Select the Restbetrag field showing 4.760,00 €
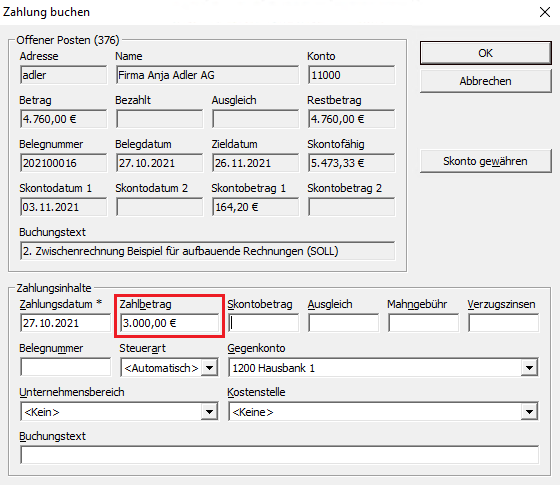560x485 pixels. click(351, 119)
